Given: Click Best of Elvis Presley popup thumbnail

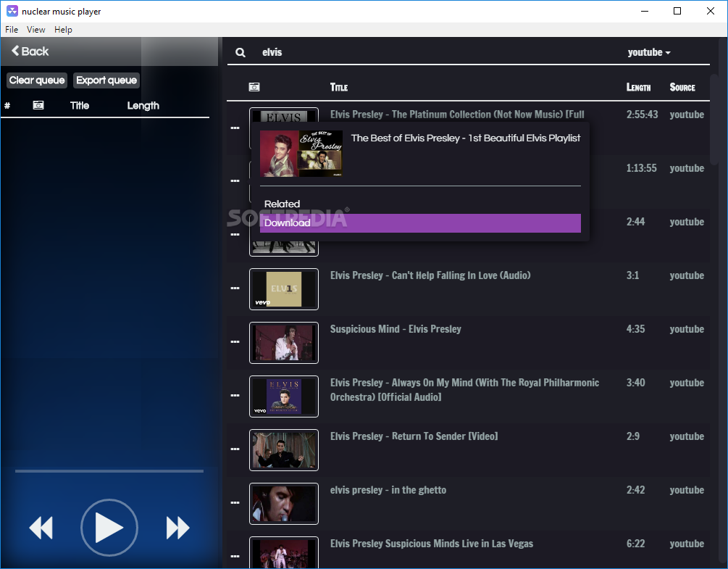Looking at the screenshot, I should (x=301, y=153).
